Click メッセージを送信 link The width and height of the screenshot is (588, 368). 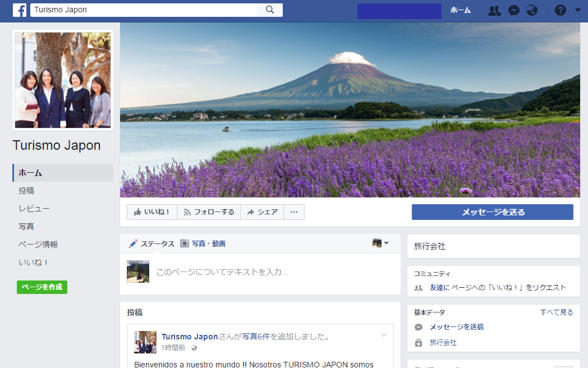coord(456,327)
